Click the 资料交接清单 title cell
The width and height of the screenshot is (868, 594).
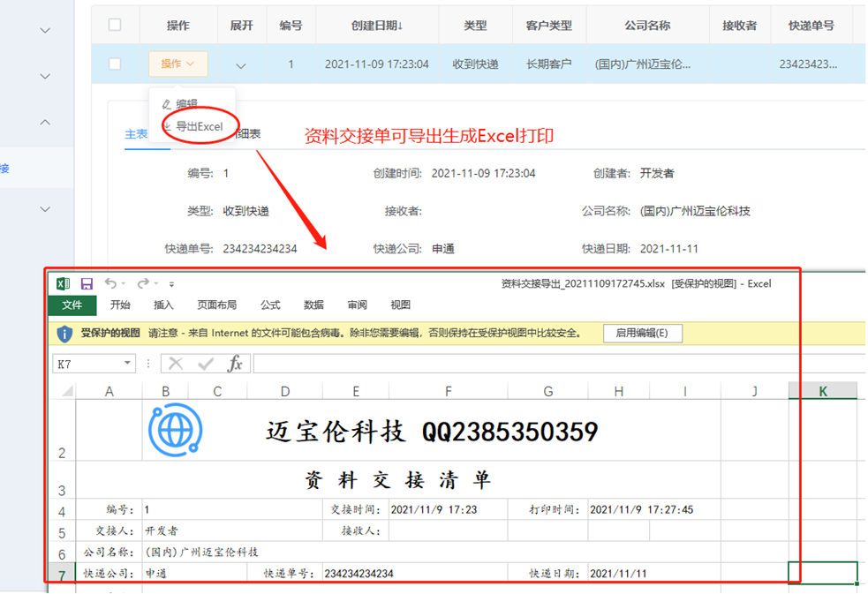[398, 480]
